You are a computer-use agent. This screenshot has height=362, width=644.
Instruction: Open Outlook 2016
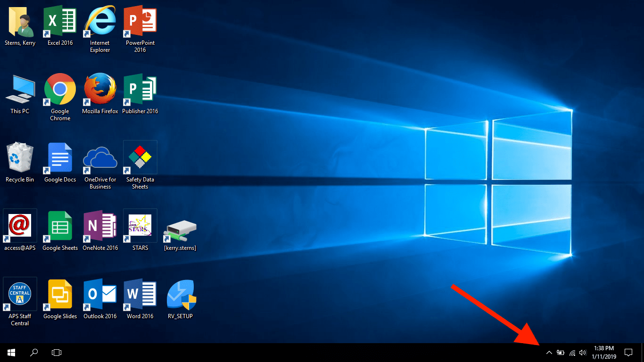99,294
